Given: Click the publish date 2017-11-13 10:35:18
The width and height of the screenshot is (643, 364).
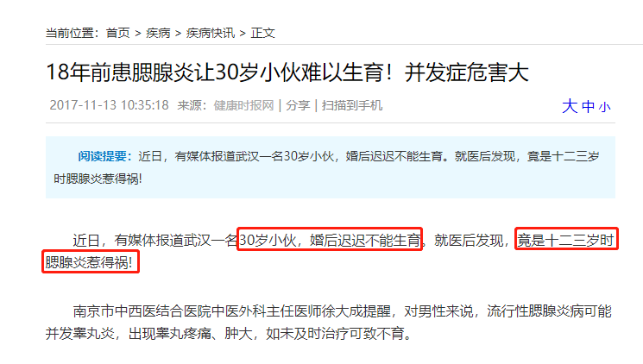Looking at the screenshot, I should pos(109,105).
